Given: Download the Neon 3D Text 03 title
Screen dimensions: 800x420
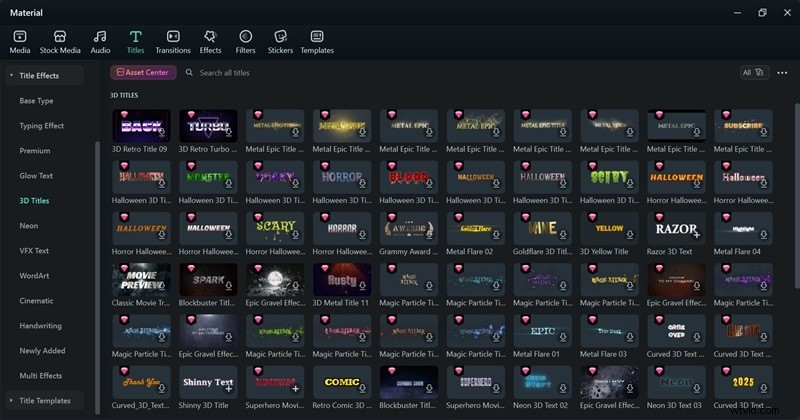Looking at the screenshot, I should coord(696,389).
